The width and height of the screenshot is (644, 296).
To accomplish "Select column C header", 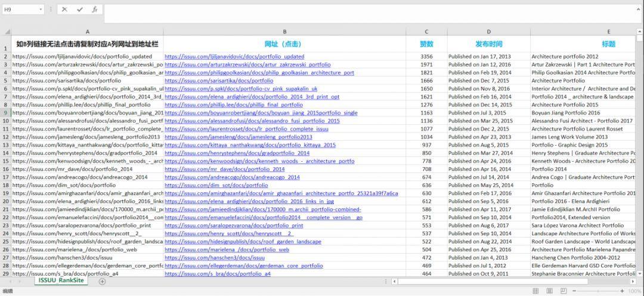I will (x=427, y=32).
